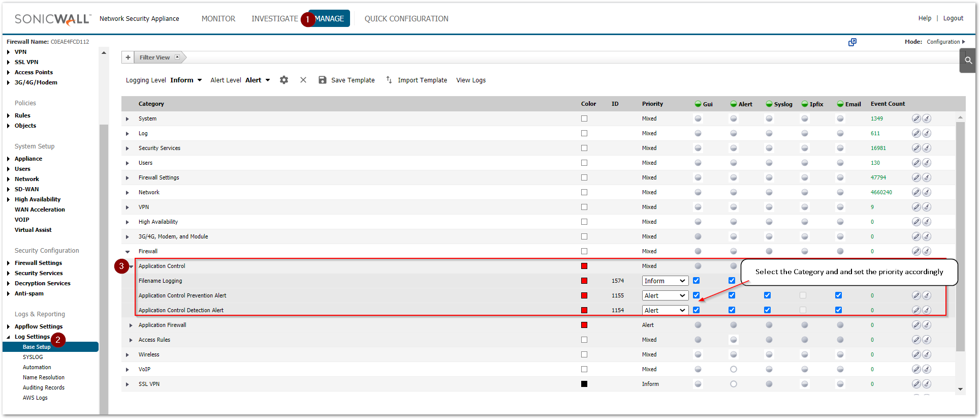Image resolution: width=980 pixels, height=419 pixels.
Task: Uncheck Gui for Filename Logging
Action: pyautogui.click(x=697, y=280)
